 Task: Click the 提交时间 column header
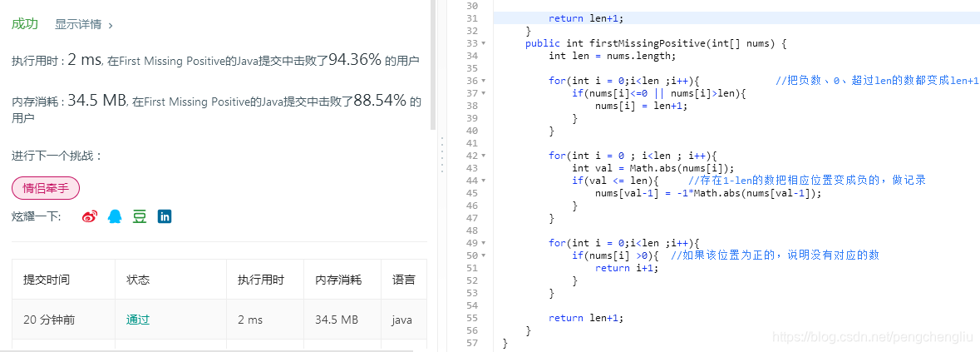click(64, 280)
